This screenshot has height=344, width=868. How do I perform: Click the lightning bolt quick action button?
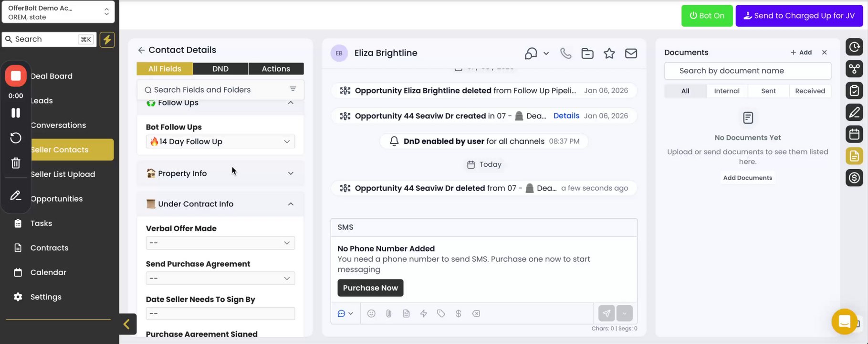[107, 40]
